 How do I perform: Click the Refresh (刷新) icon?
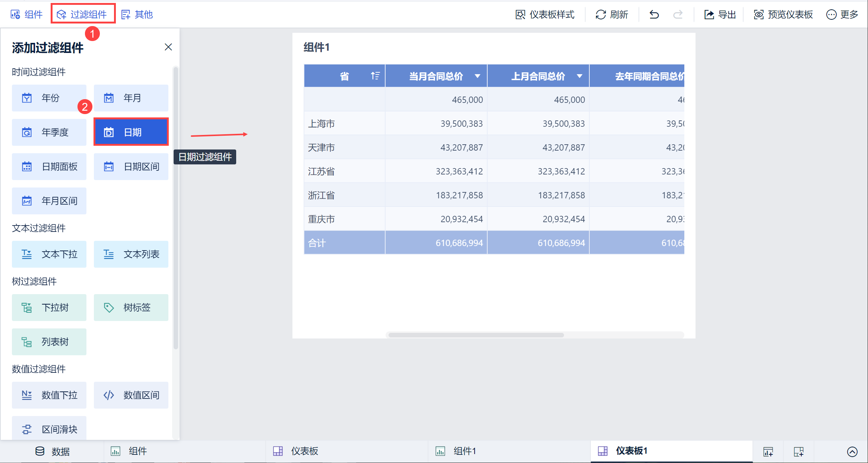(601, 15)
